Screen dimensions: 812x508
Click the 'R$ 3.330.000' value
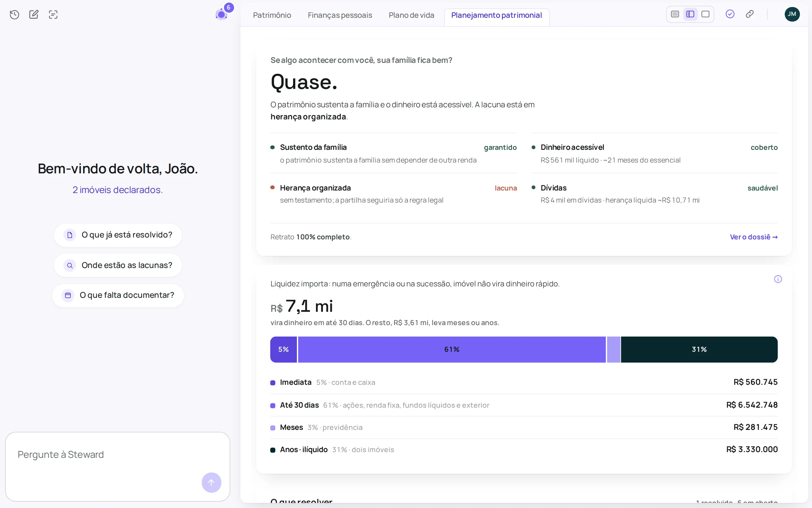tap(752, 450)
